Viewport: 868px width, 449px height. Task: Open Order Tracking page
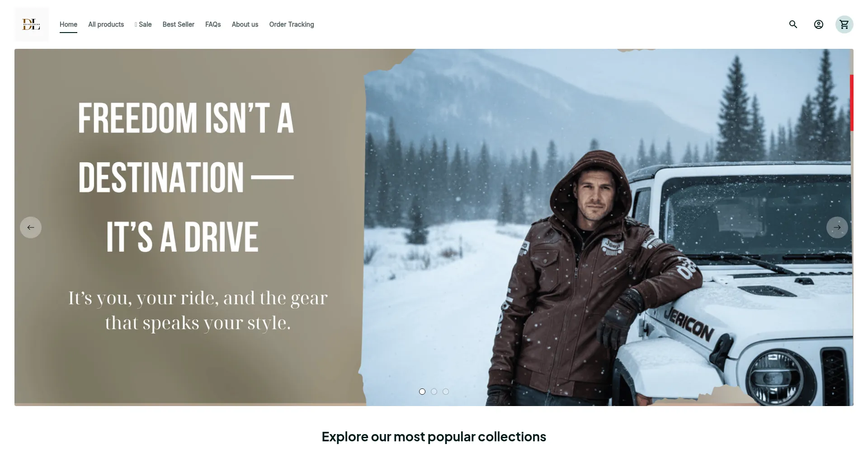tap(292, 24)
